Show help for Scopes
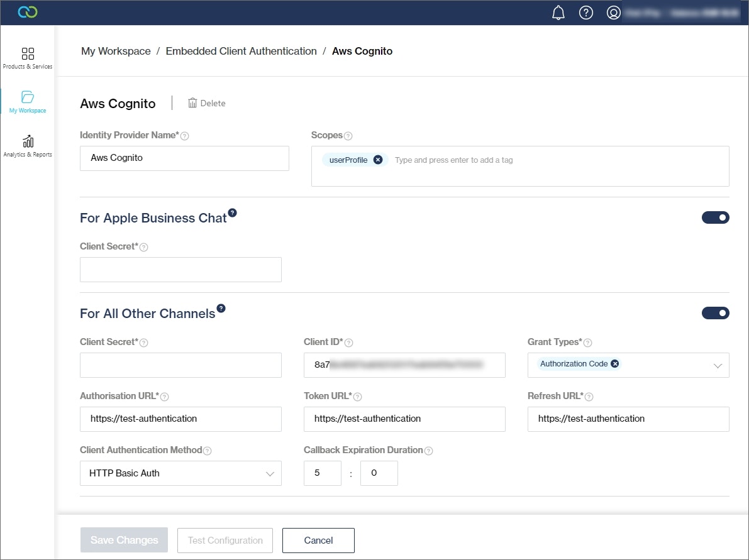 point(348,136)
